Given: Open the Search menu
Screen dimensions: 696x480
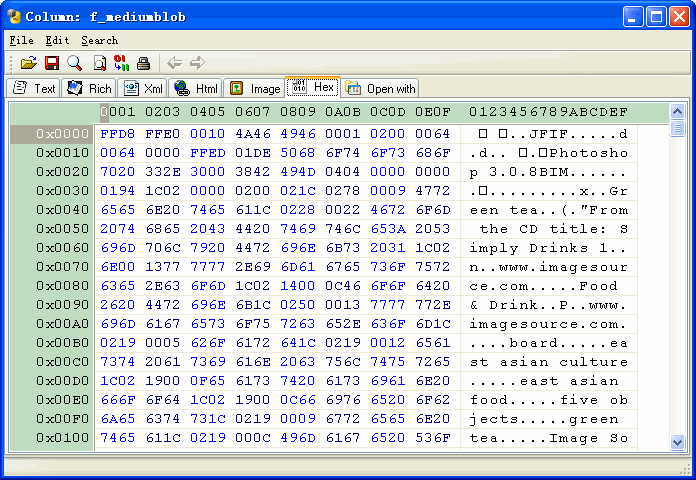Looking at the screenshot, I should pos(99,40).
